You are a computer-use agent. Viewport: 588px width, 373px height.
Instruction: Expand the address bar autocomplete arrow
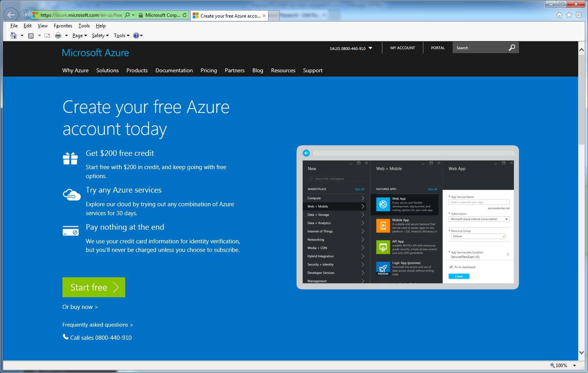(133, 15)
